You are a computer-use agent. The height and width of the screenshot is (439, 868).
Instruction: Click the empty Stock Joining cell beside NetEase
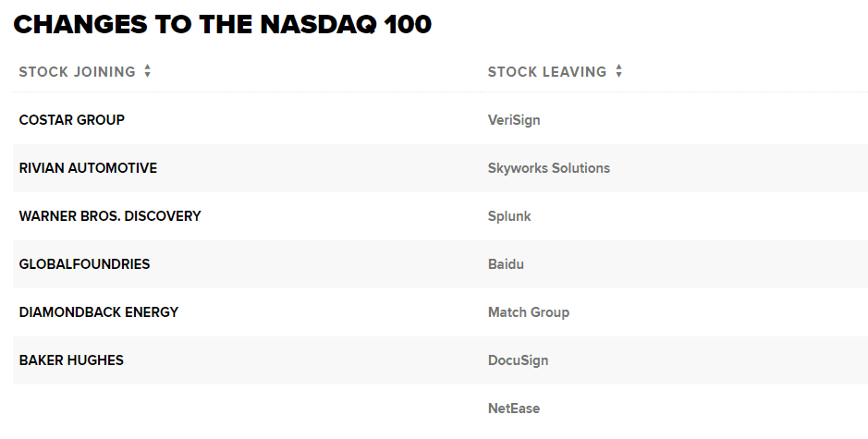pos(247,409)
